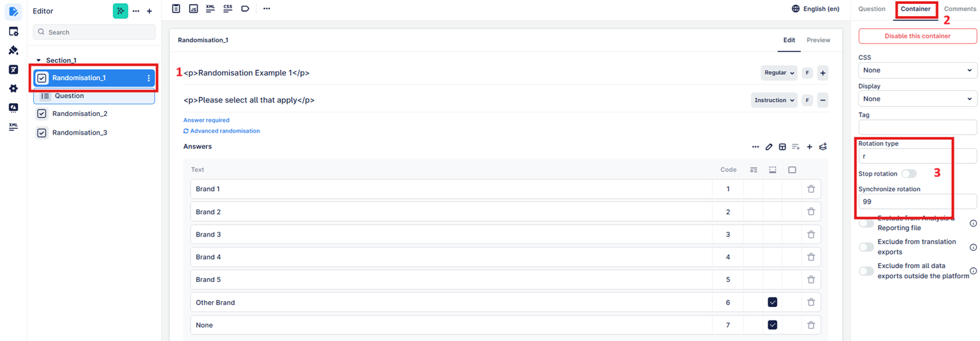Click the JS script icon in top toolbar
This screenshot has width=980, height=341.
[193, 8]
